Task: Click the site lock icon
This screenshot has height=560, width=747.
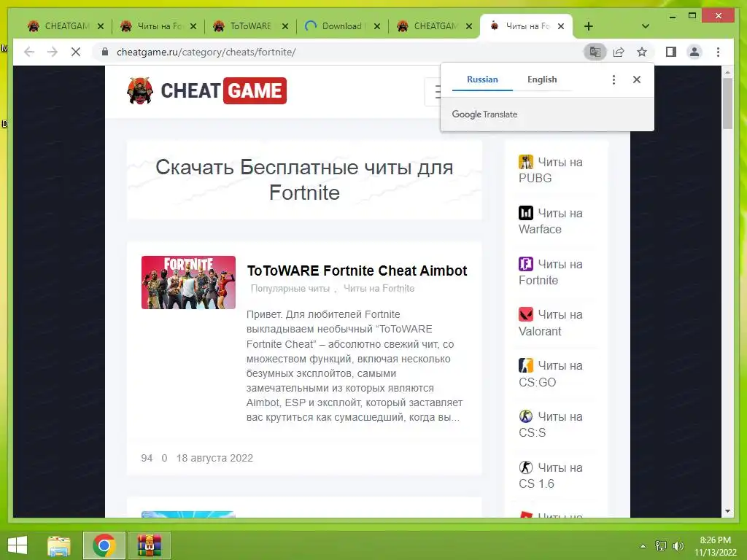Action: click(105, 52)
